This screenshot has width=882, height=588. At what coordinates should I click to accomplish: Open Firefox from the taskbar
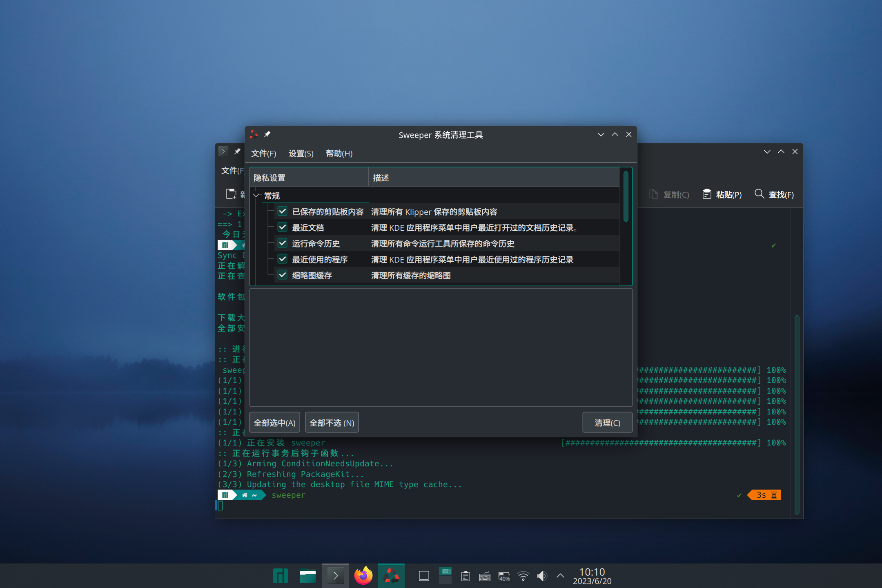point(363,576)
